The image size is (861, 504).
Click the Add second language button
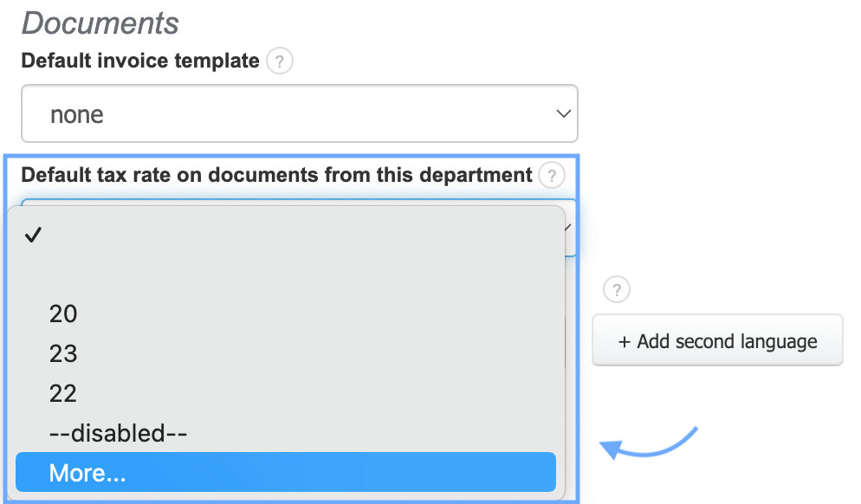[717, 340]
